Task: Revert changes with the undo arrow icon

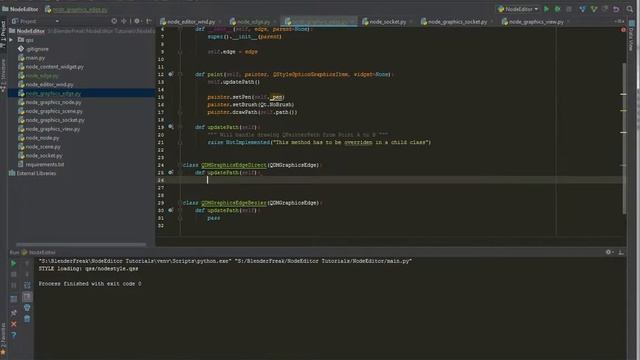Action: coord(616,9)
